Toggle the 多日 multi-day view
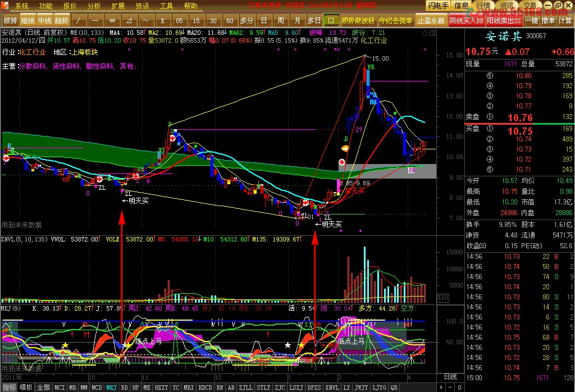Viewport: 575px width, 392px height. (x=314, y=21)
